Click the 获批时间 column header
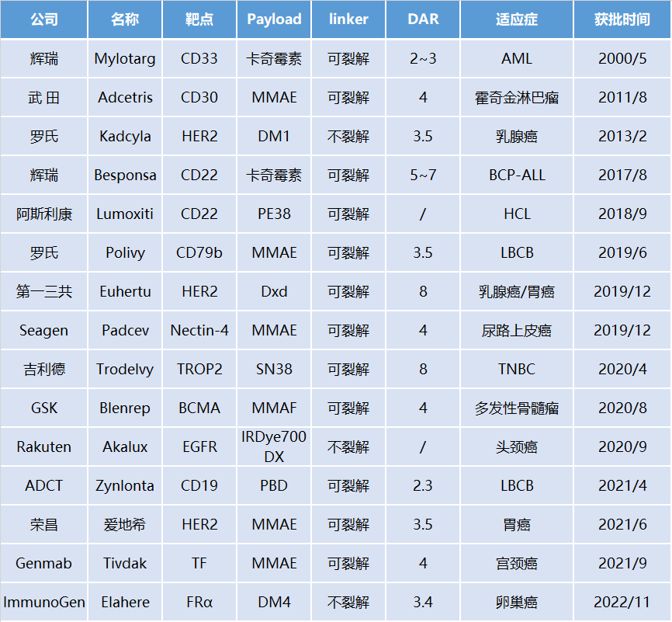 (622, 19)
